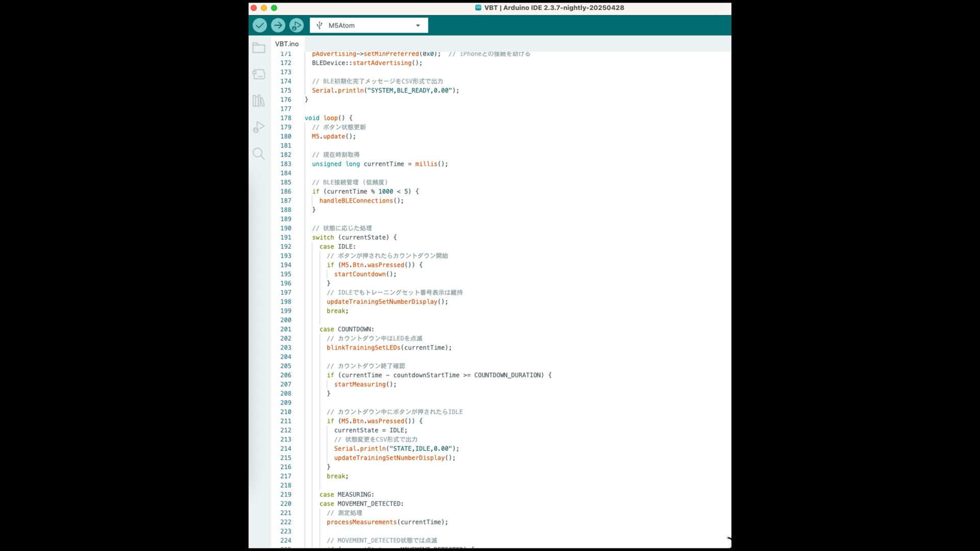Click the void loop() declaration line
Screen dimensions: 980x551
point(328,118)
